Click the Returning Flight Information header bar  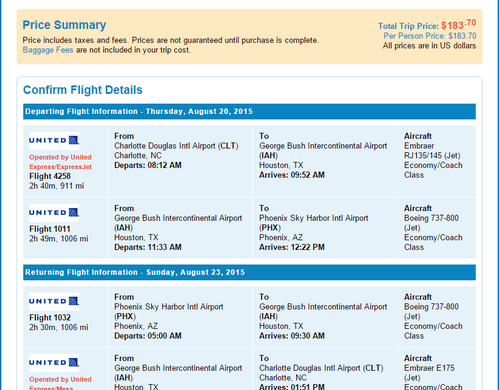[249, 272]
